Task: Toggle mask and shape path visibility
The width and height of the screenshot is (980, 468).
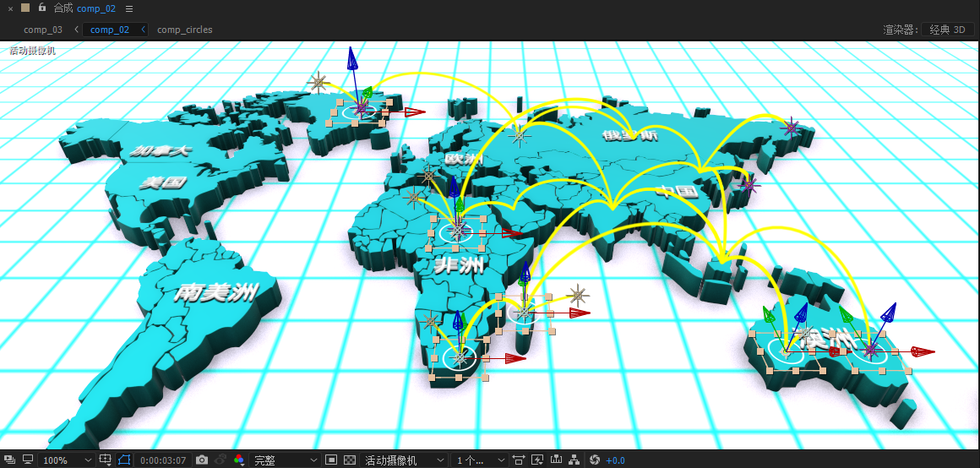Action: 123,460
